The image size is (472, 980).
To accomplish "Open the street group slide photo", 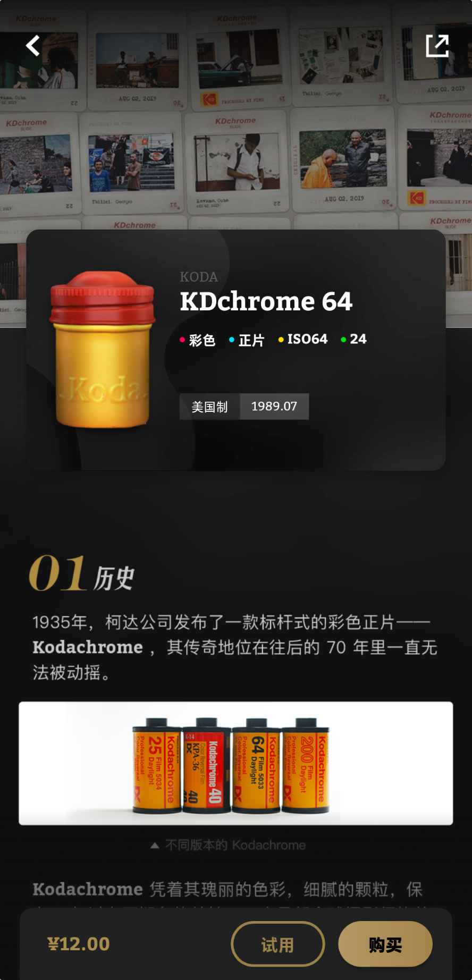I will tap(131, 163).
